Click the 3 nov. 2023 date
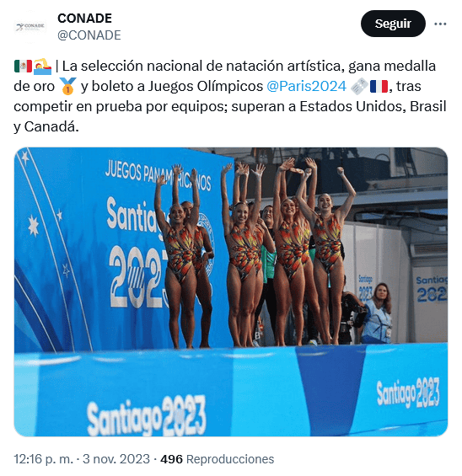This screenshot has width=462, height=476. click(x=116, y=459)
